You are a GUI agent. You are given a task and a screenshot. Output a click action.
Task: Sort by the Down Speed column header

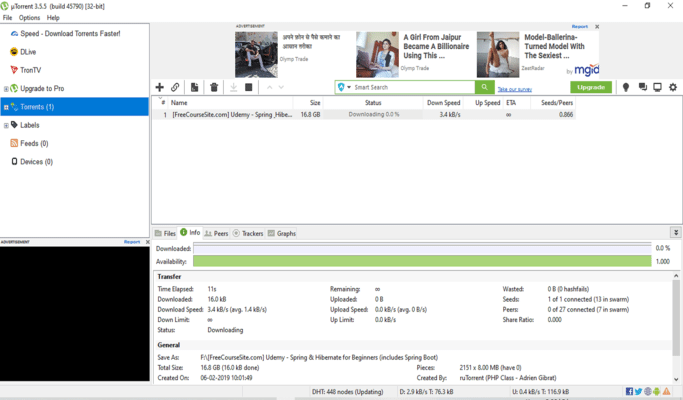coord(443,103)
